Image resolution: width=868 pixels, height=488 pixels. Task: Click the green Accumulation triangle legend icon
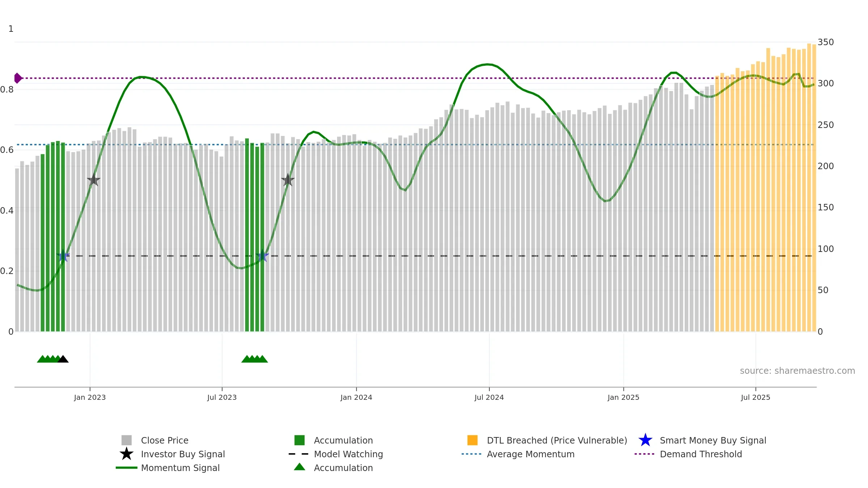(x=299, y=467)
